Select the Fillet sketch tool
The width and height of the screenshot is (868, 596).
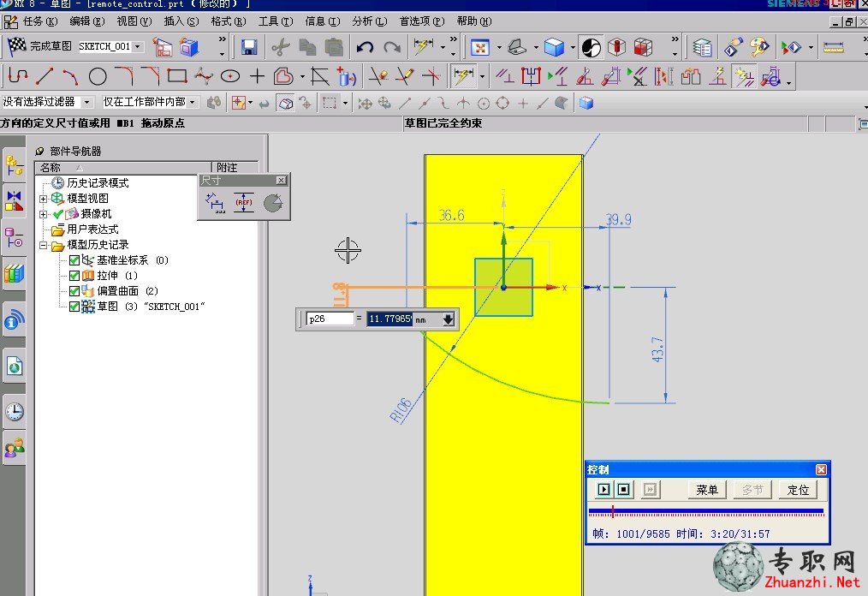point(124,76)
